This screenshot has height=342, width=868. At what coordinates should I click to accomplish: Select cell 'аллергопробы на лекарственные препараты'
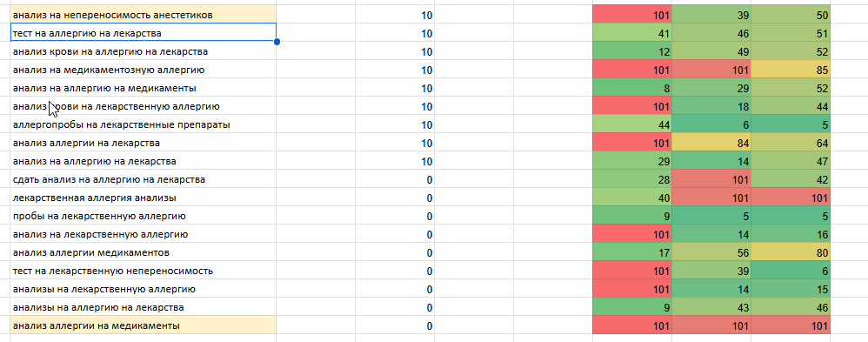pyautogui.click(x=143, y=124)
